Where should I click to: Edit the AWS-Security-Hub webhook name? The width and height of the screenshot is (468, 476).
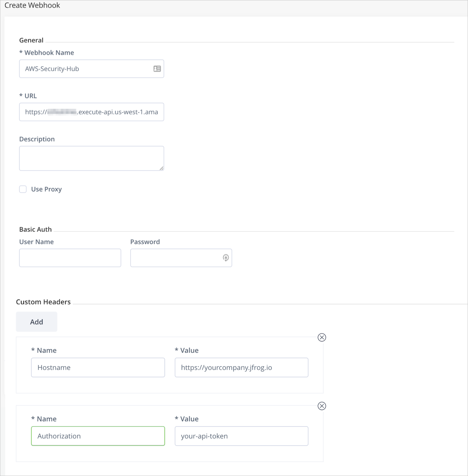(x=86, y=69)
